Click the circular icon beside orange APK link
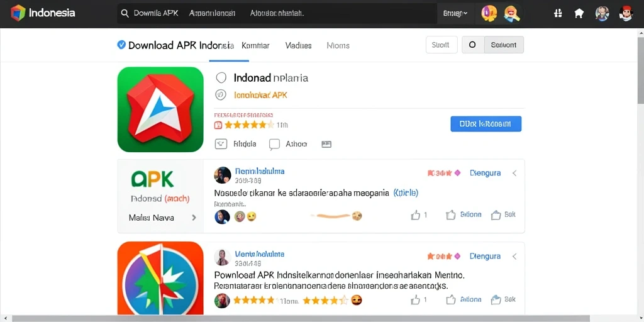The width and height of the screenshot is (644, 322). coord(221,95)
